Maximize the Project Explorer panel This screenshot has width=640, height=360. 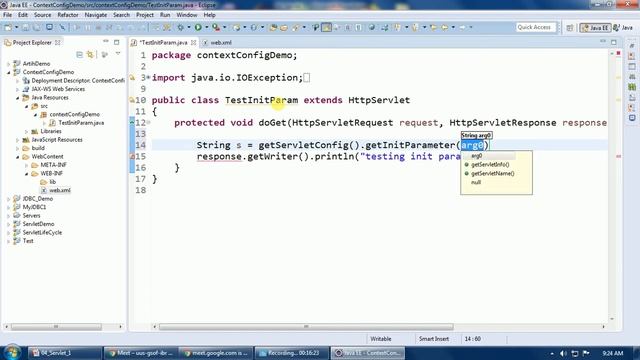click(117, 42)
